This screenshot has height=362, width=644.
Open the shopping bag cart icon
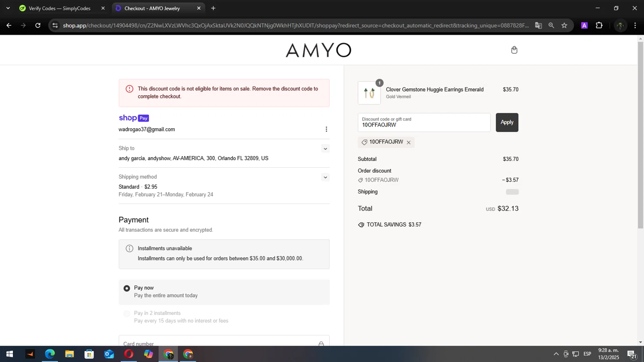514,50
